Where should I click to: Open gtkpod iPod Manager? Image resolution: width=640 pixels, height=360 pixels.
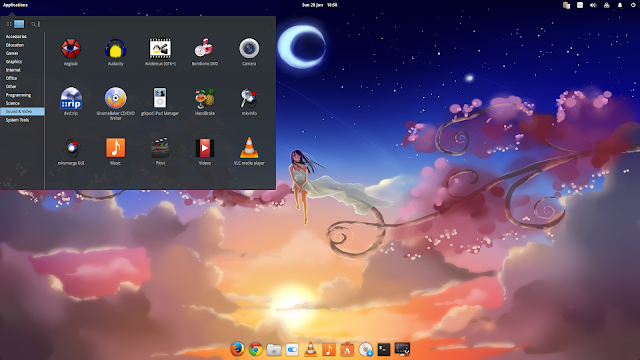click(160, 101)
